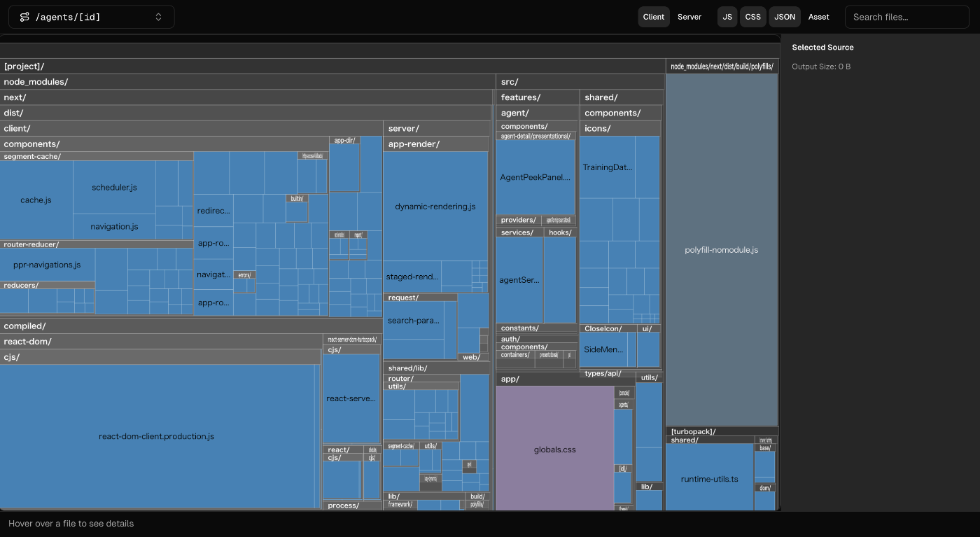The image size is (980, 537).
Task: Select the server/ folder header
Action: pyautogui.click(x=437, y=128)
